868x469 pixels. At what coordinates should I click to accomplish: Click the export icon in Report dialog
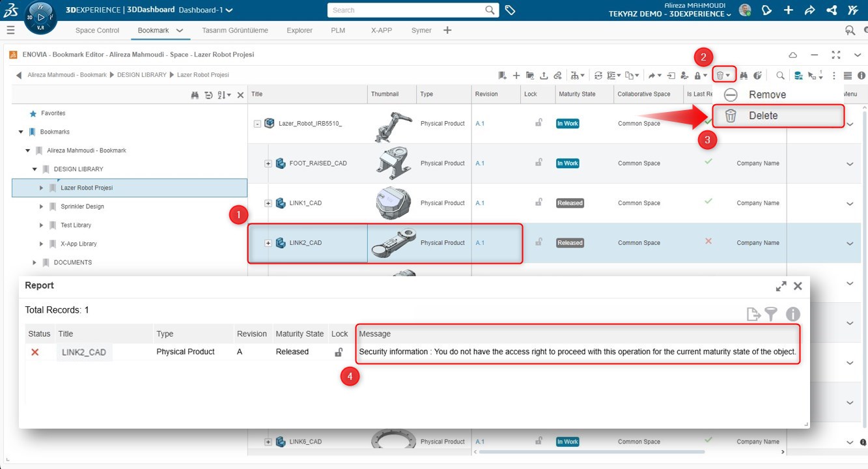[753, 315]
